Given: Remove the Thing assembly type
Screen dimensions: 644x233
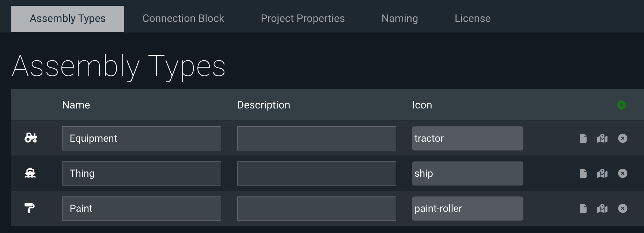Looking at the screenshot, I should coord(623,173).
